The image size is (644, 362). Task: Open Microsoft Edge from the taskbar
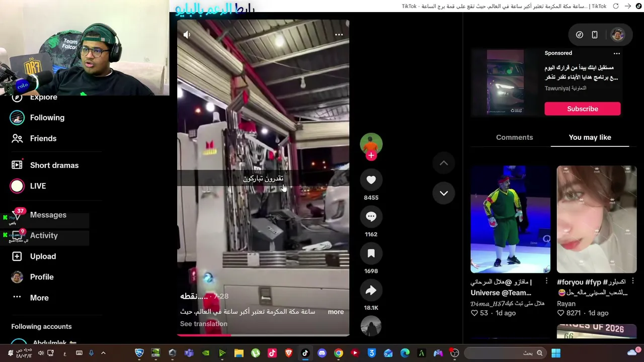click(x=405, y=353)
